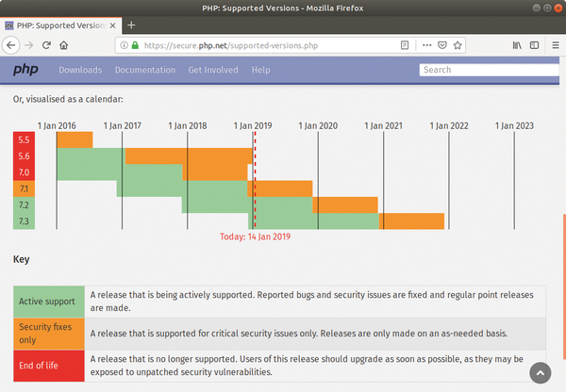Screen dimensions: 566x392
Task: Click the page's vertical scrollbar thumb
Action: tap(564, 286)
